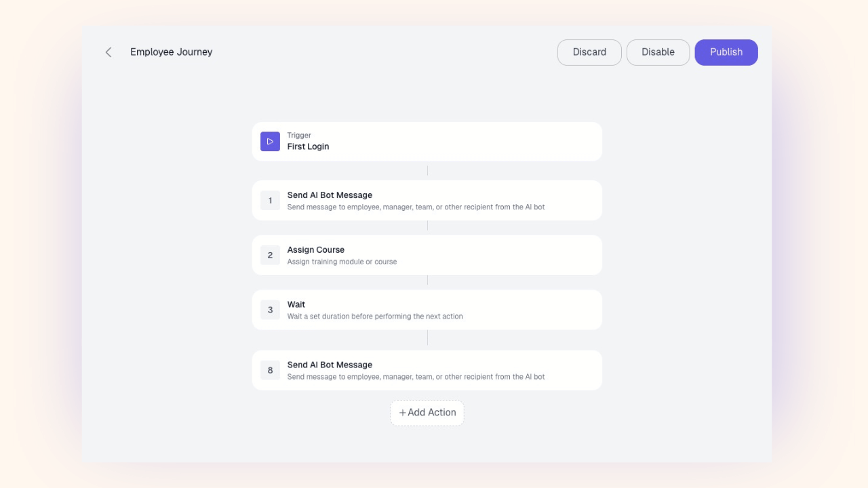Select the purple trigger symbol in the Trigger card
This screenshot has width=868, height=488.
click(270, 141)
